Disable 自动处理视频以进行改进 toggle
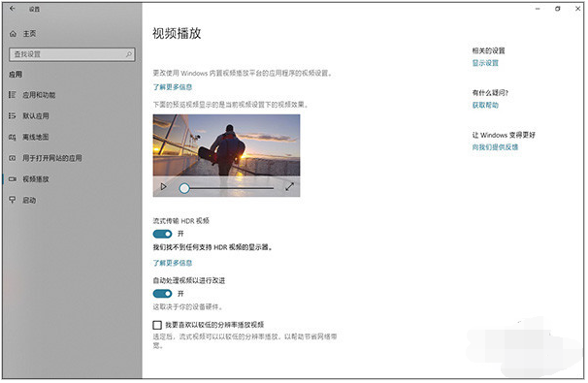The height and width of the screenshot is (383, 588). [162, 294]
